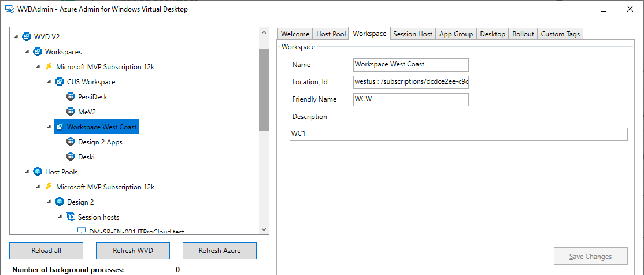The height and width of the screenshot is (275, 644).
Task: Click the Deski app group icon
Action: (71, 157)
